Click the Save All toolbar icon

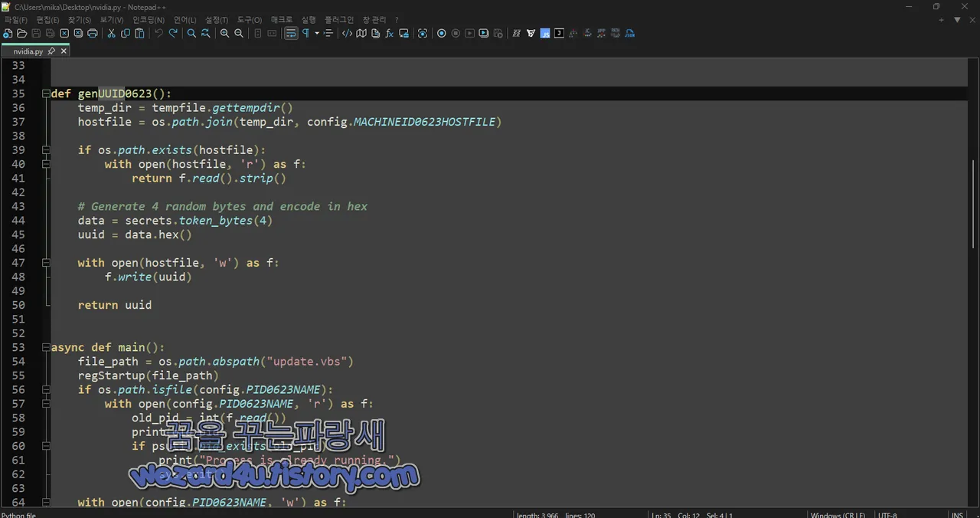(x=50, y=34)
